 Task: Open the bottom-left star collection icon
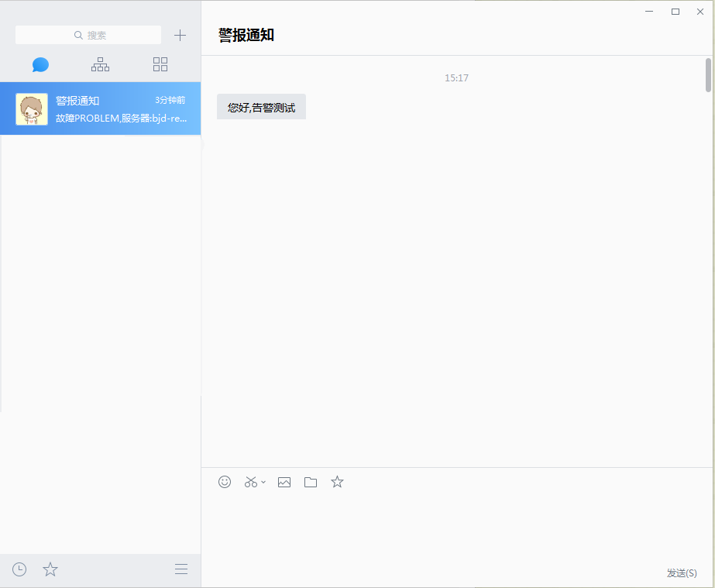pos(50,569)
